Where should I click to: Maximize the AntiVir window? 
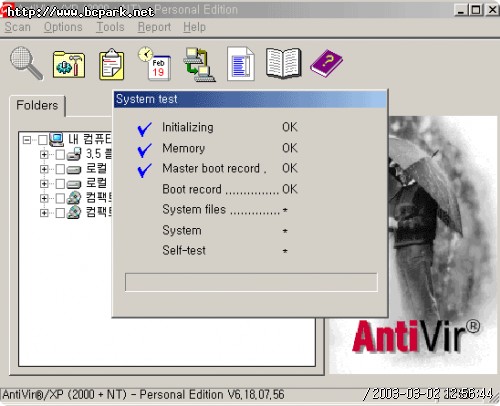[x=476, y=10]
